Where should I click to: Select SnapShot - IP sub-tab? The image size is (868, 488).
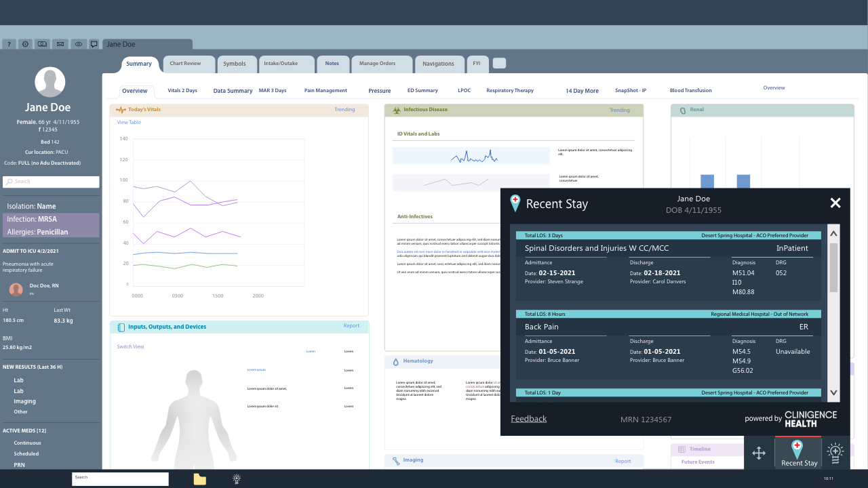point(631,90)
